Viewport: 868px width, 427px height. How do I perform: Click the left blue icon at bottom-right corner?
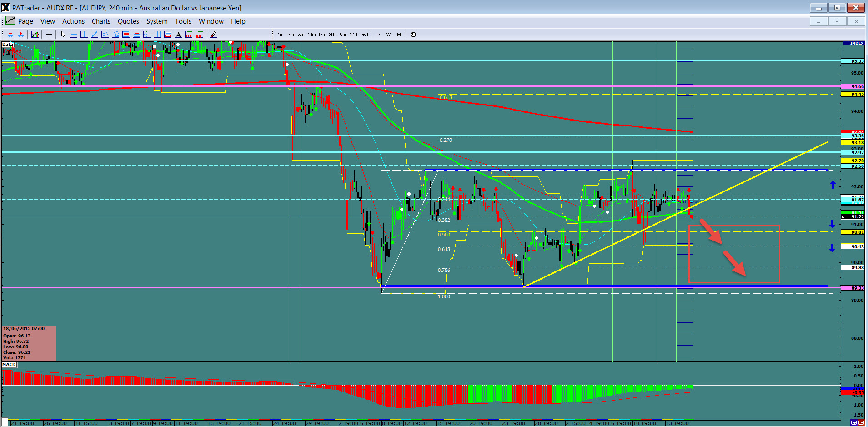coord(853,423)
